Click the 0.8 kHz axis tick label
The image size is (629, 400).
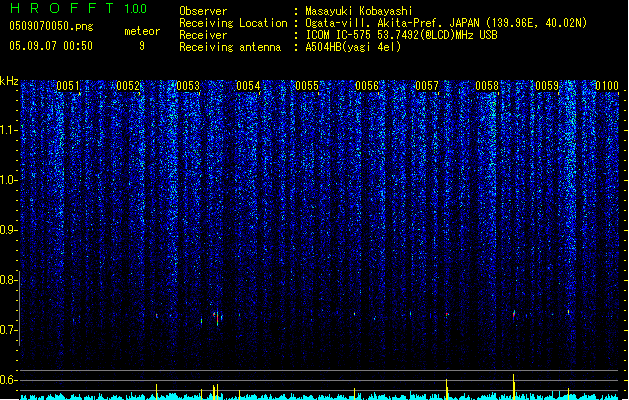tap(8, 280)
